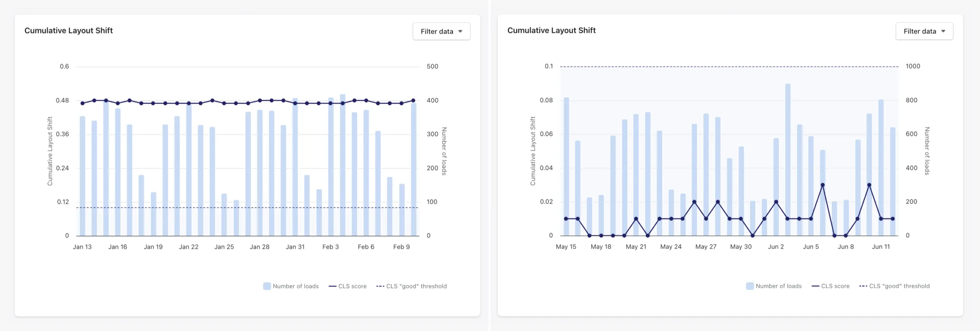The height and width of the screenshot is (331, 980).
Task: Click the Jan 13 CLS score data point
Action: click(82, 103)
